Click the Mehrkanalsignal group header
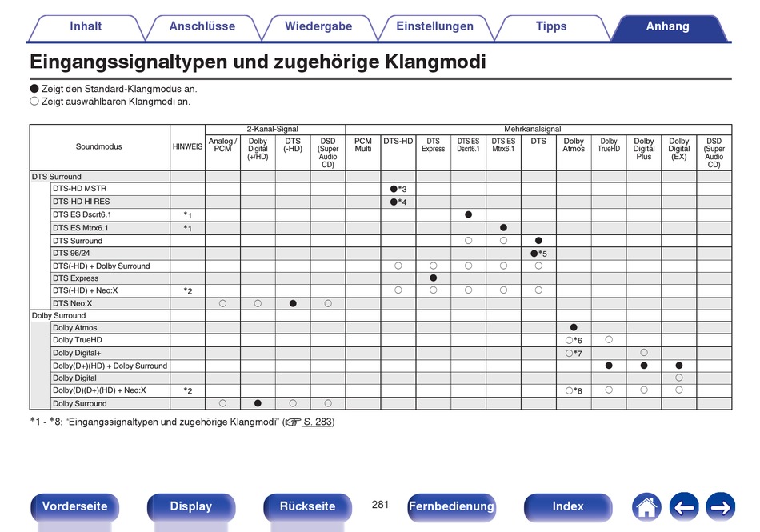 (x=532, y=130)
